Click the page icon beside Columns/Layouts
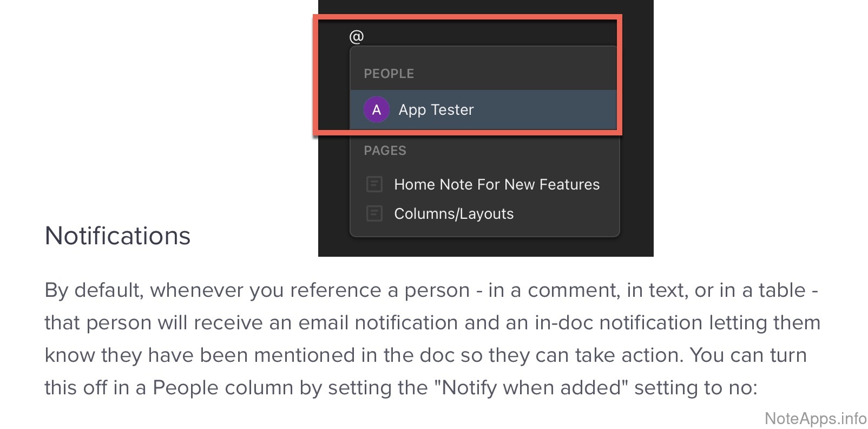This screenshot has width=868, height=429. click(374, 214)
